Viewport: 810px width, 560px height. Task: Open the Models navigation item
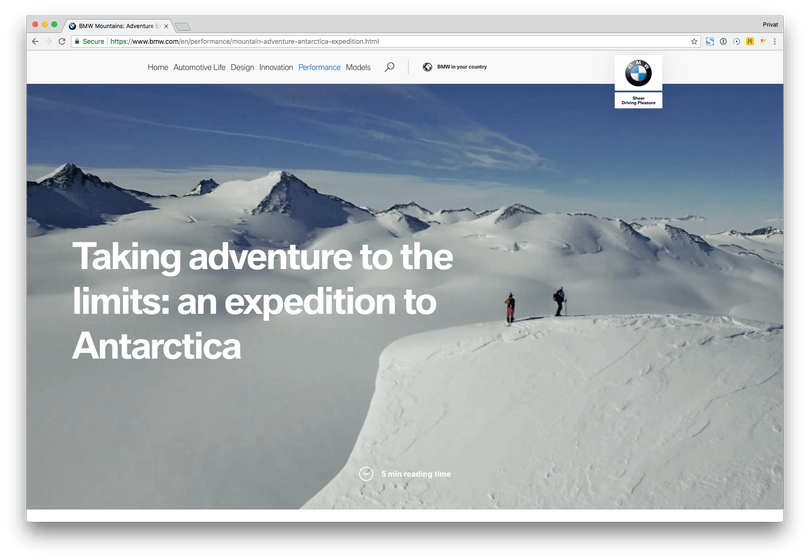[358, 67]
